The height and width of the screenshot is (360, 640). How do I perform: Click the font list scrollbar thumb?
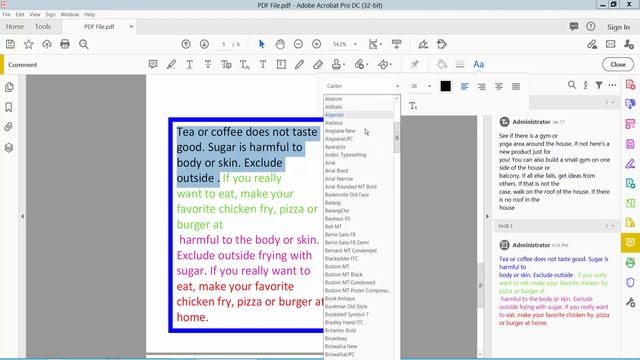[397, 137]
